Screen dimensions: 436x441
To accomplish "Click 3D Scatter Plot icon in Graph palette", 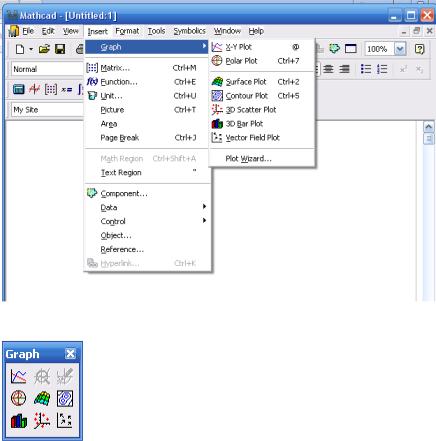I will click(x=42, y=420).
